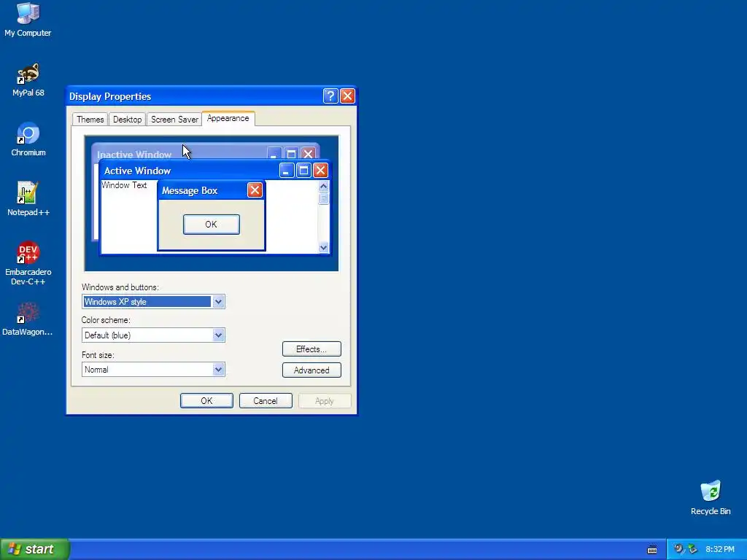The image size is (747, 560).
Task: Click the Advanced button
Action: click(x=311, y=370)
